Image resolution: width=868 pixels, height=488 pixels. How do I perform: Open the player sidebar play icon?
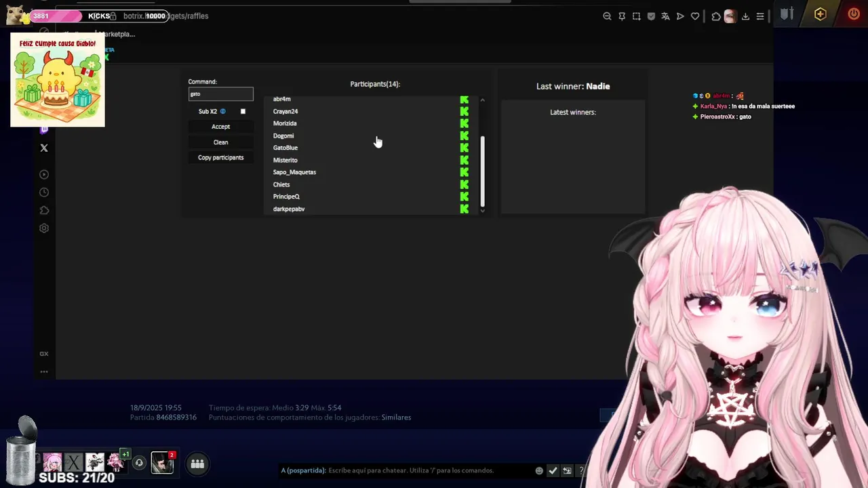(44, 174)
